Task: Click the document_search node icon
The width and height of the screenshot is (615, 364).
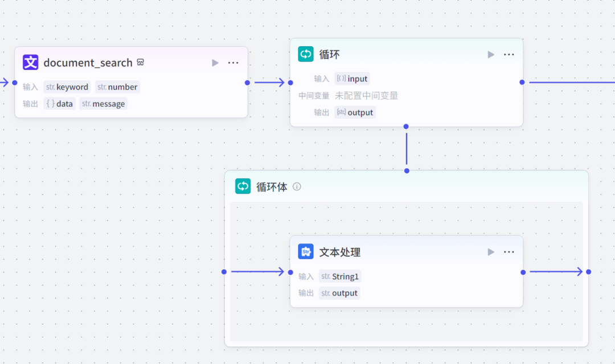Action: click(x=30, y=63)
